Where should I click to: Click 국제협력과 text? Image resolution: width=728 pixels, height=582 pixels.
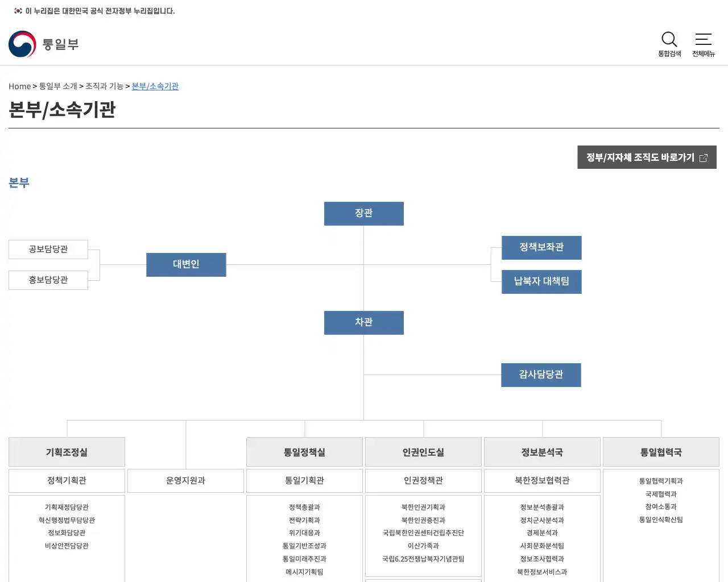pos(661,494)
